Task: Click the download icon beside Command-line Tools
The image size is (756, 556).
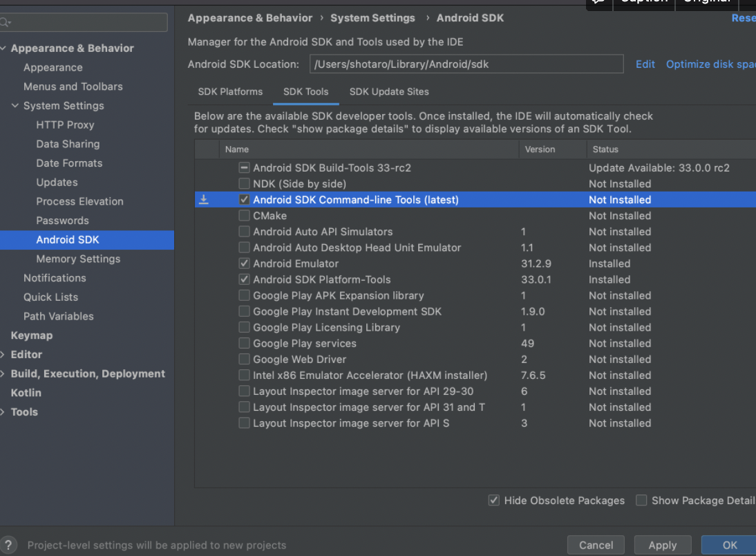Action: [204, 199]
